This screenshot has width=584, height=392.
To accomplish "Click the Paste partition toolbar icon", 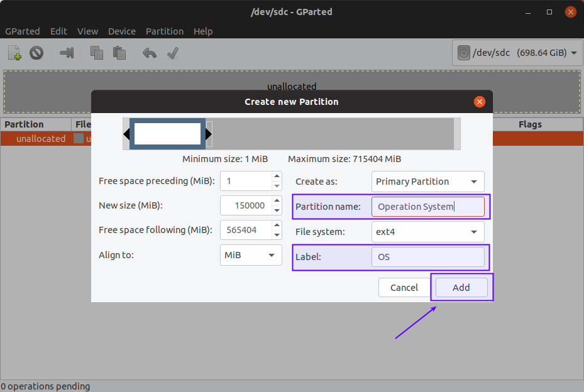I will tap(120, 53).
